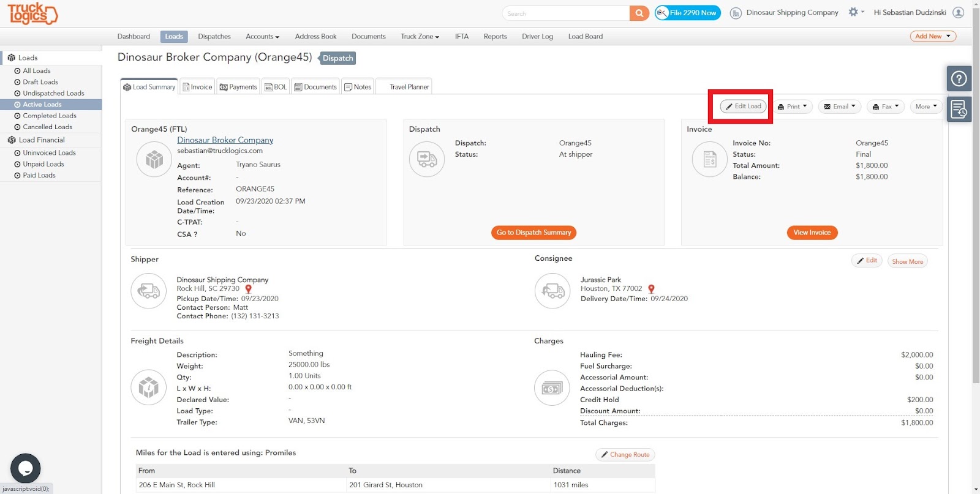Viewport: 980px width, 494px height.
Task: Select All Loads in the sidebar
Action: pyautogui.click(x=37, y=71)
